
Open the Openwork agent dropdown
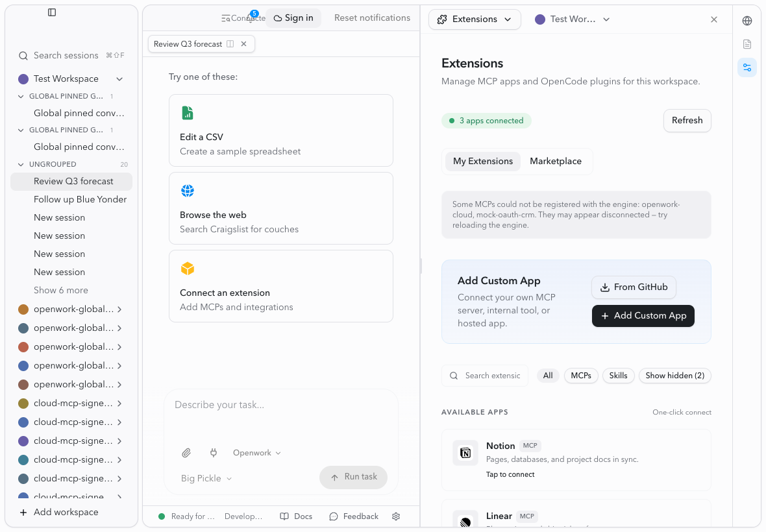pos(257,453)
